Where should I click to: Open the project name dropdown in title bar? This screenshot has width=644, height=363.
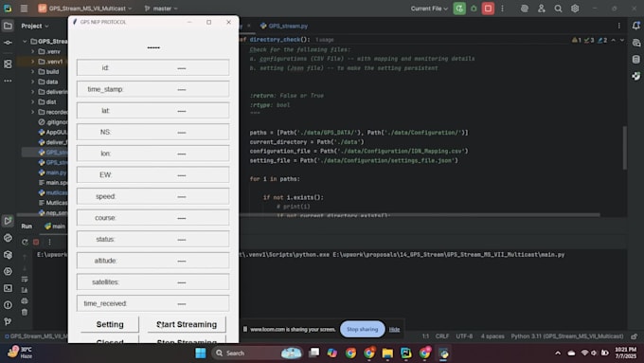click(x=85, y=9)
